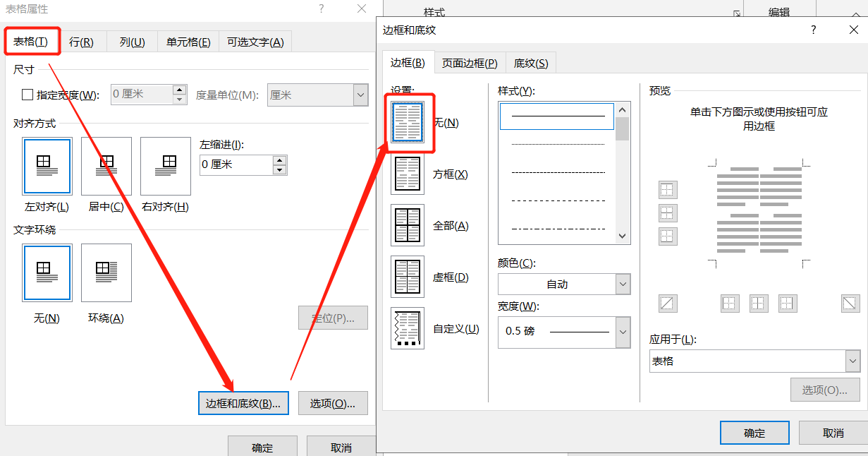
Task: Toggle diagonal down border button in preview
Action: [x=851, y=304]
